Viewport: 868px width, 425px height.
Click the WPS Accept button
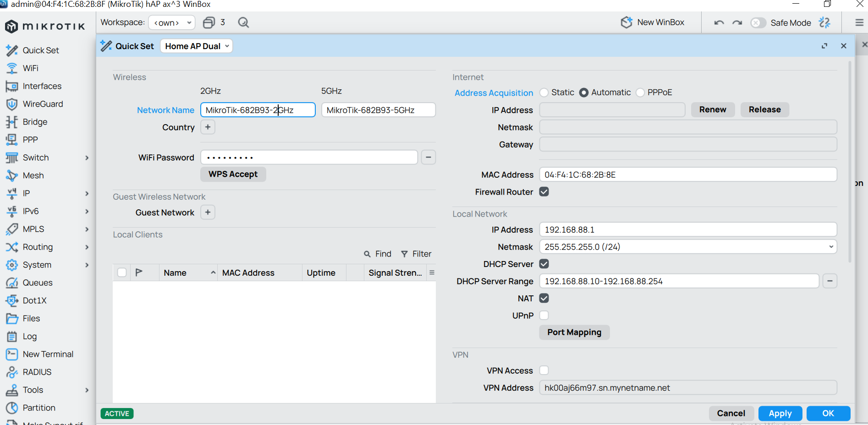tap(233, 174)
